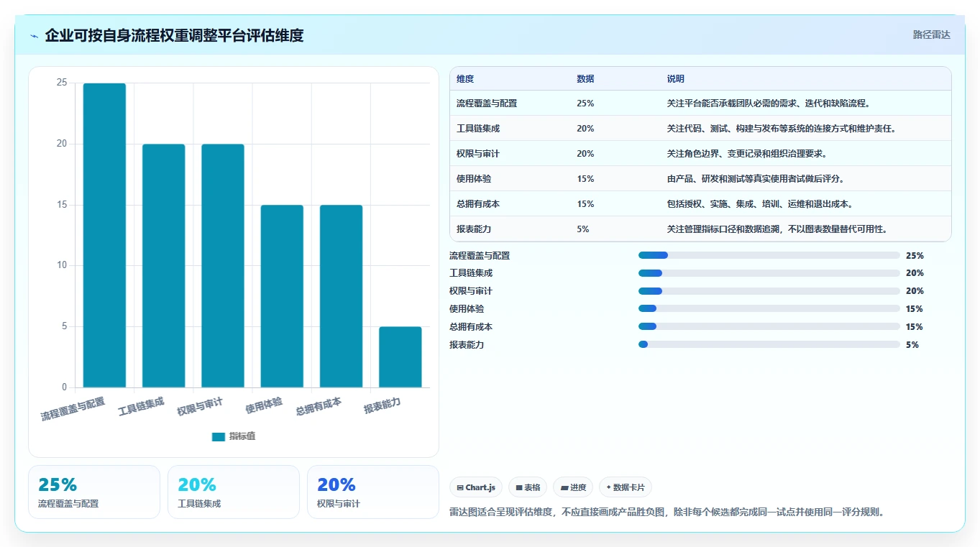980x547 pixels.
Task: Click the 数据卡片 chip
Action: [626, 487]
